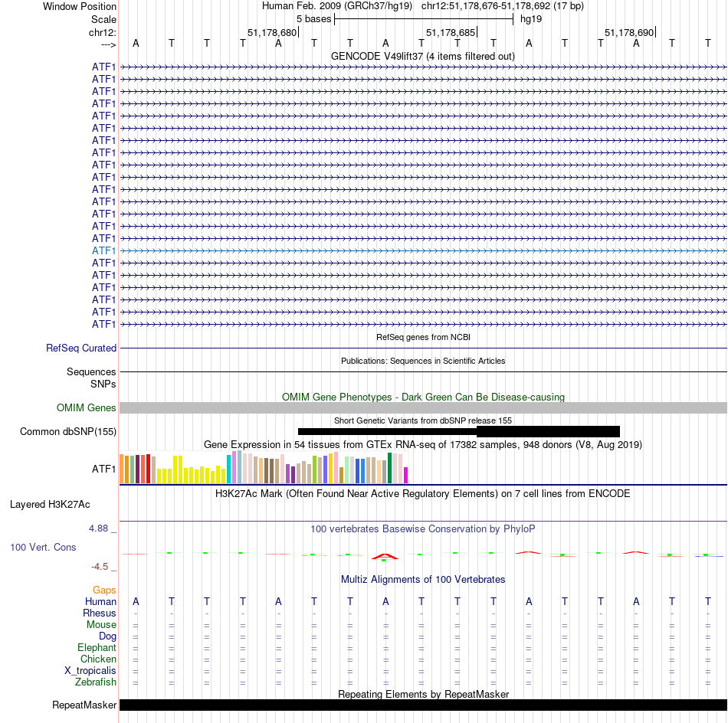728x723 pixels.
Task: Click the black RepeatMasker element bar
Action: (423, 705)
